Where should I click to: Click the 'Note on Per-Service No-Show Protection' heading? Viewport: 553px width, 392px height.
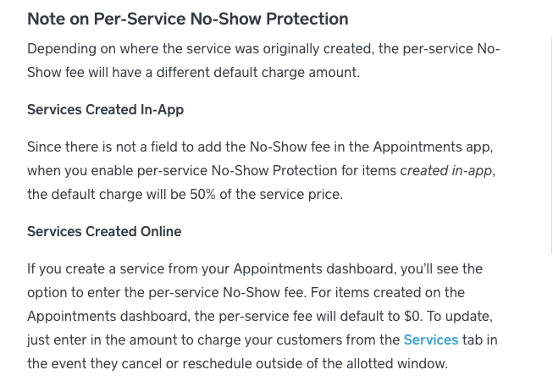coord(188,19)
